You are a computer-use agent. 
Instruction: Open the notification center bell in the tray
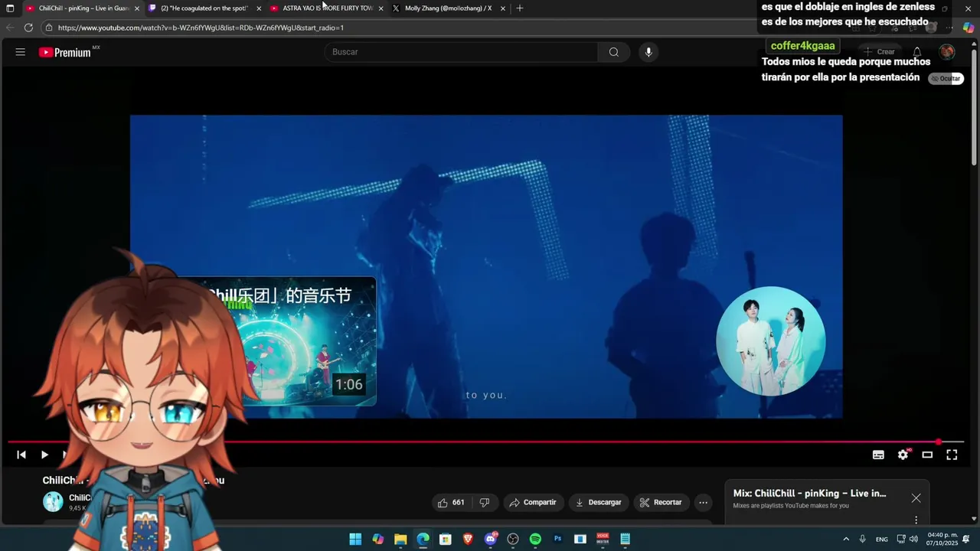(967, 539)
